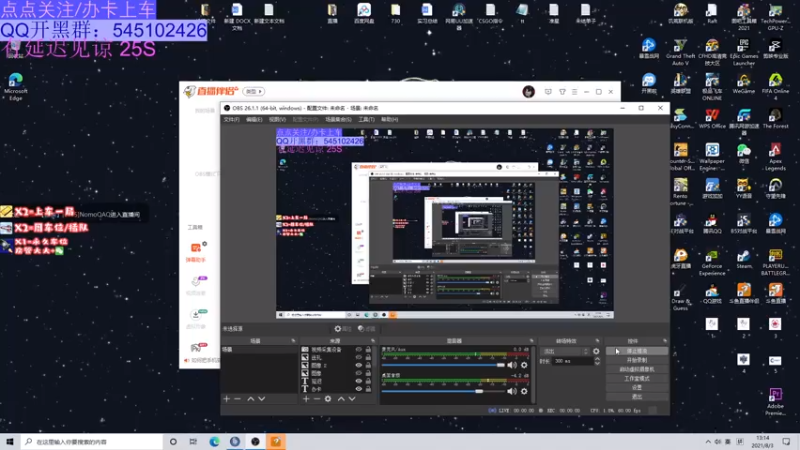
Task: Open OBS 设置 settings button
Action: [637, 387]
